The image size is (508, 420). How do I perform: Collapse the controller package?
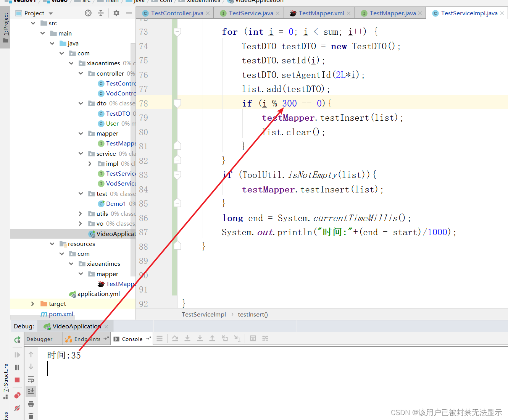click(81, 73)
